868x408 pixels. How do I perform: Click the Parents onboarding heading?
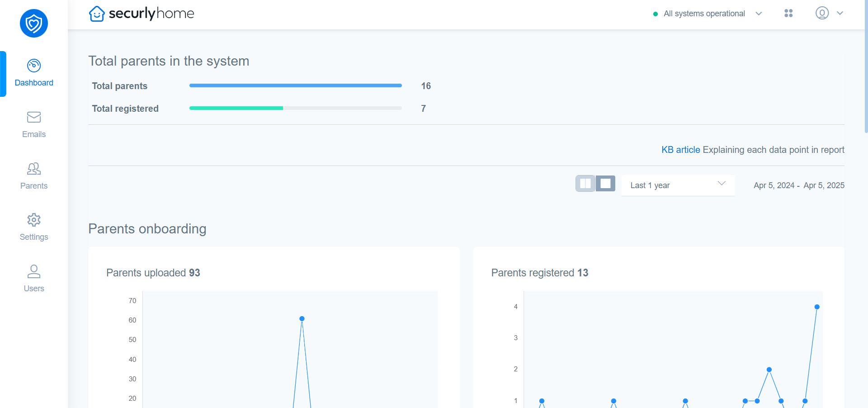[x=147, y=229]
